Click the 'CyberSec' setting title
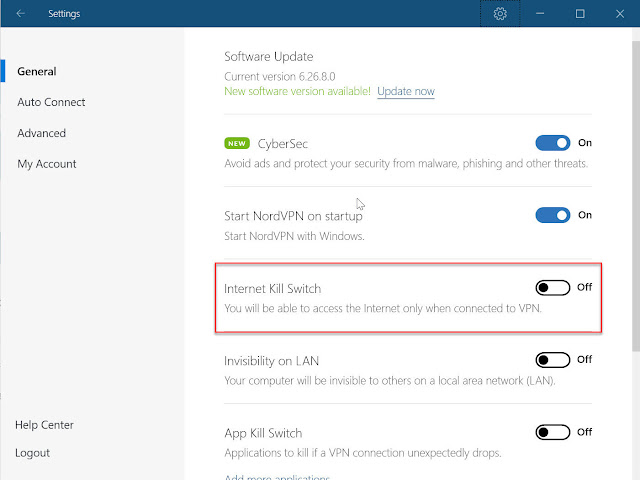The width and height of the screenshot is (640, 480). click(282, 144)
